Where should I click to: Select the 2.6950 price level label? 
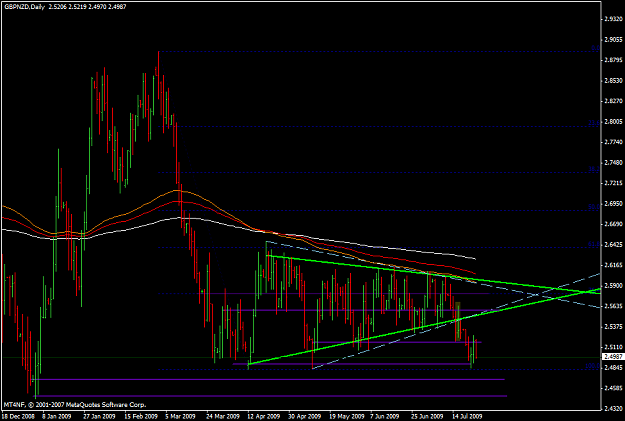click(613, 204)
